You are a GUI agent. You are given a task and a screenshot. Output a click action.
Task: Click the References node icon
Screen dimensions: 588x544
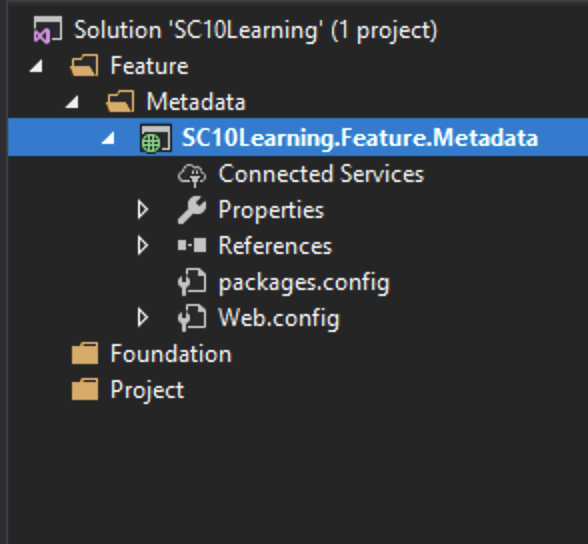point(192,246)
